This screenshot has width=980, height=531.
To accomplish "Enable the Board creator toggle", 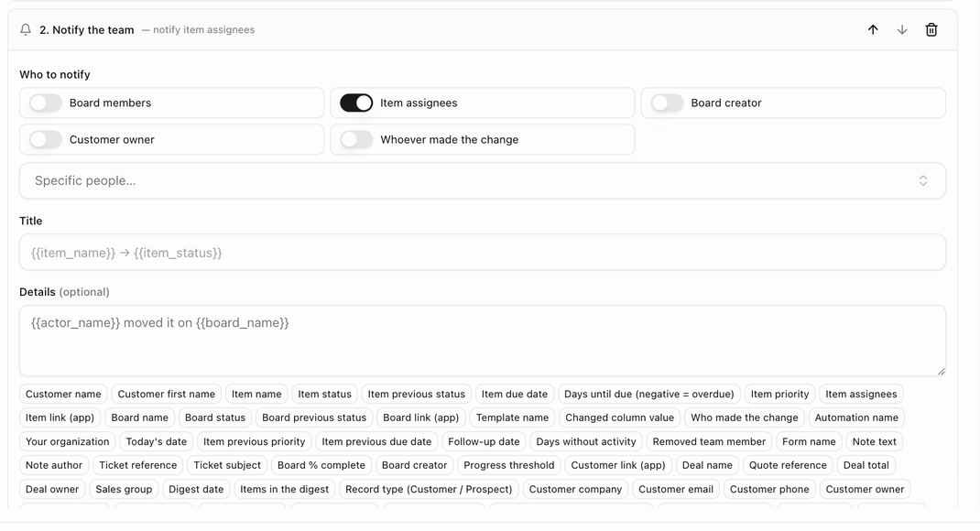I will (667, 103).
